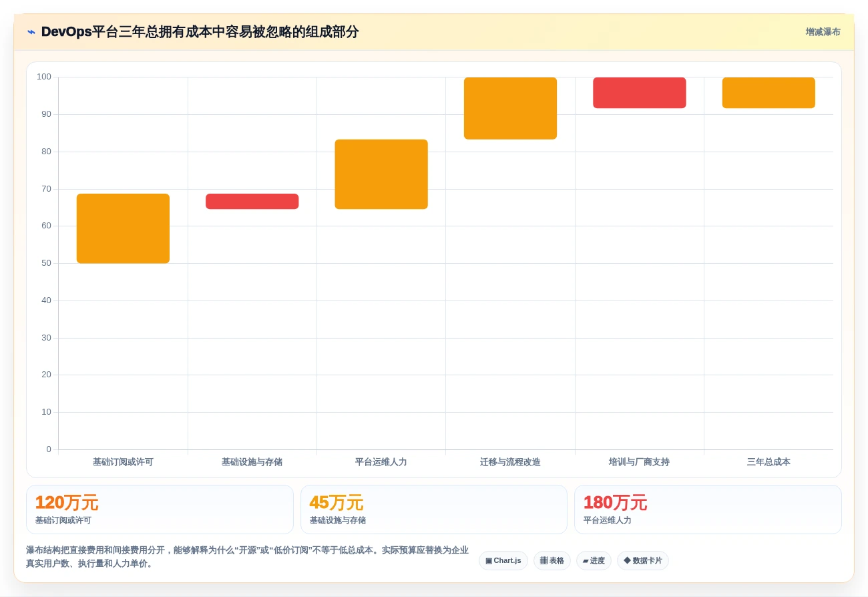Click the 瀑布结构 description paragraph
Viewport: 868px width, 597px height.
248,557
